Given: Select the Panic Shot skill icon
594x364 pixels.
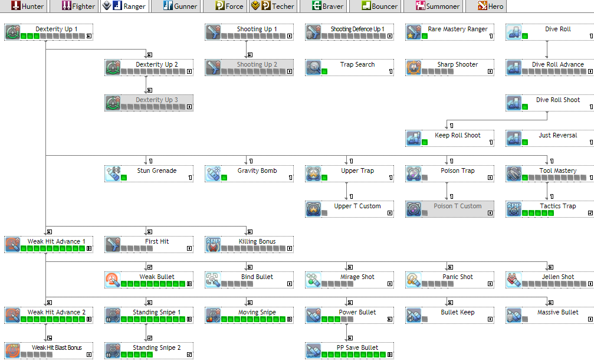Looking at the screenshot, I should (414, 280).
